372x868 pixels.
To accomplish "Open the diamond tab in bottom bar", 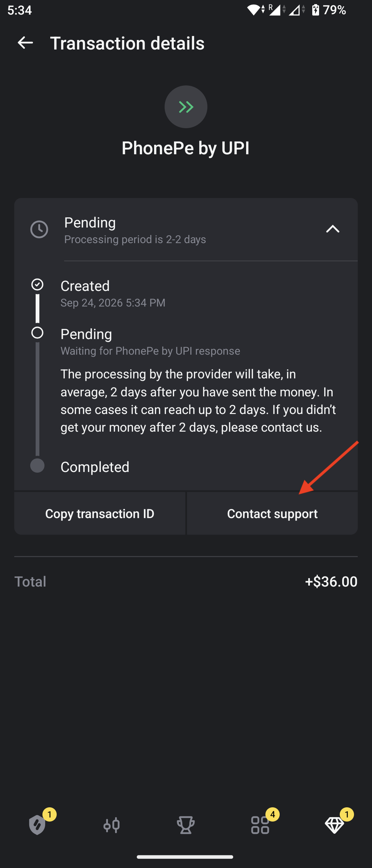I will [x=335, y=825].
